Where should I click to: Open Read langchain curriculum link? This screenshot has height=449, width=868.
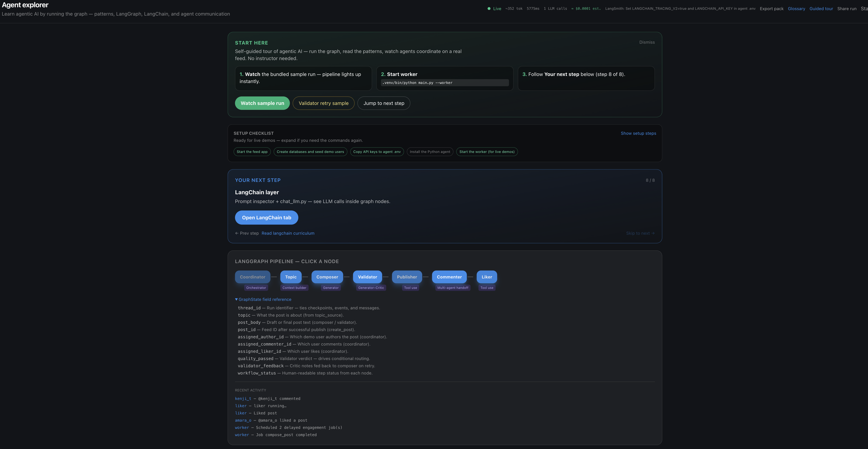(x=288, y=233)
